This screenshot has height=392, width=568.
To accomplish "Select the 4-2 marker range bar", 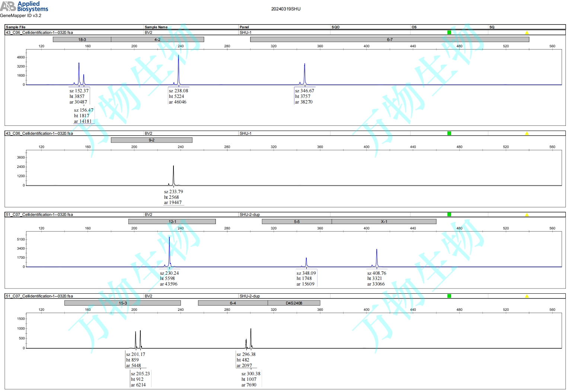I will click(157, 39).
